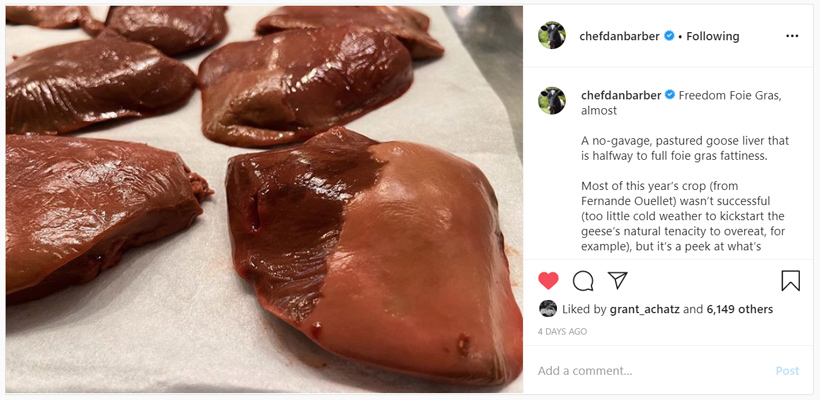Screen dimensions: 820x400
Task: Open chefdanbarber profile from header username
Action: (619, 36)
